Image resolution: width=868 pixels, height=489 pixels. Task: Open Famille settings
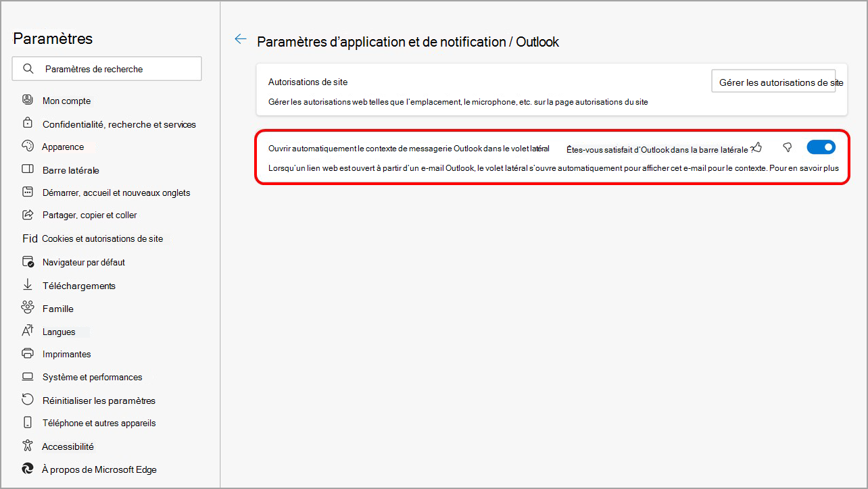coord(58,309)
